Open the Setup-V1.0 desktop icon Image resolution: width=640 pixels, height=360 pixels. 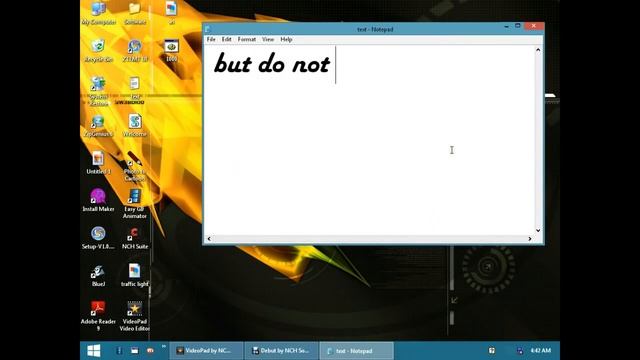point(98,238)
